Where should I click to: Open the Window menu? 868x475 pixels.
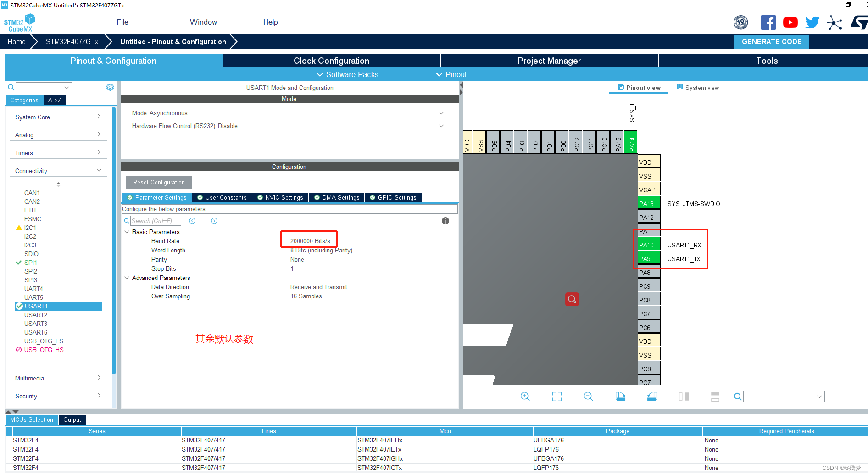point(203,22)
